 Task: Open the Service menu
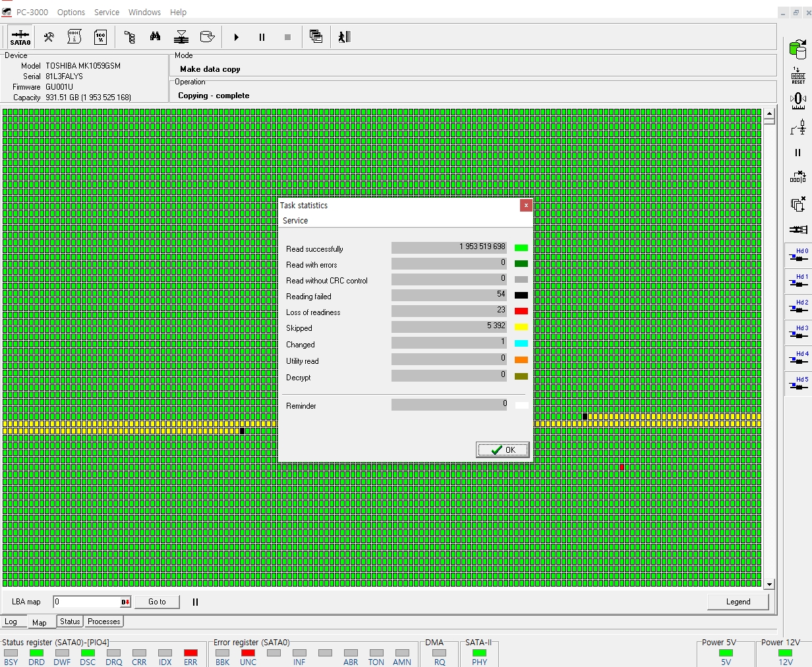click(x=107, y=12)
